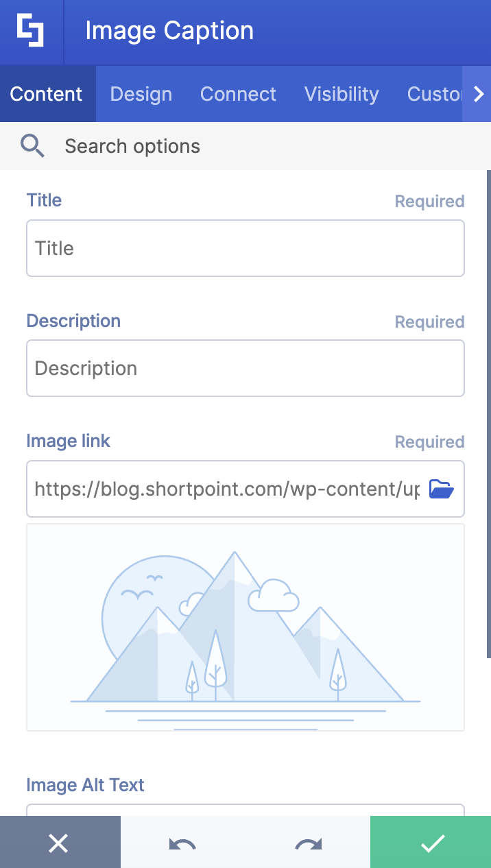
Task: Open the Connect tab
Action: tap(238, 94)
